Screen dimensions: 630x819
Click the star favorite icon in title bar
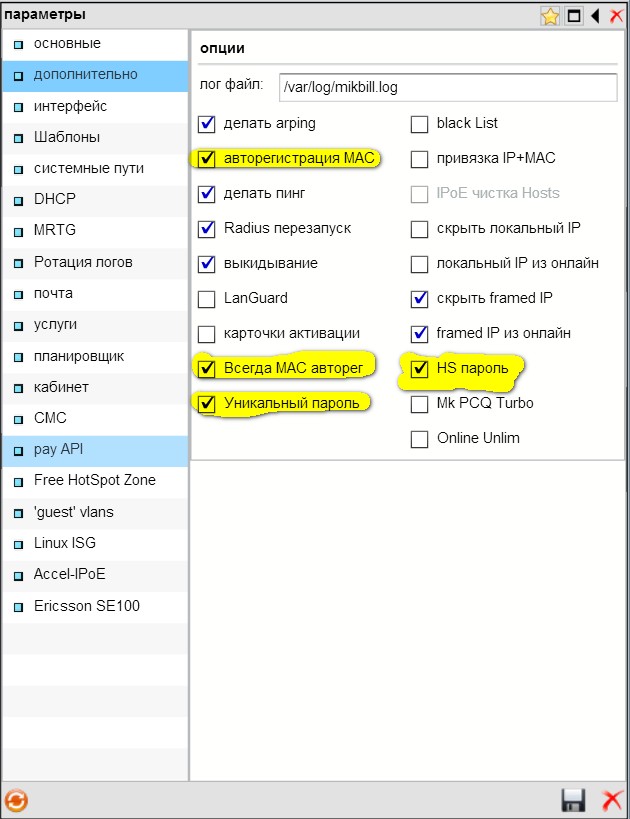tap(550, 15)
